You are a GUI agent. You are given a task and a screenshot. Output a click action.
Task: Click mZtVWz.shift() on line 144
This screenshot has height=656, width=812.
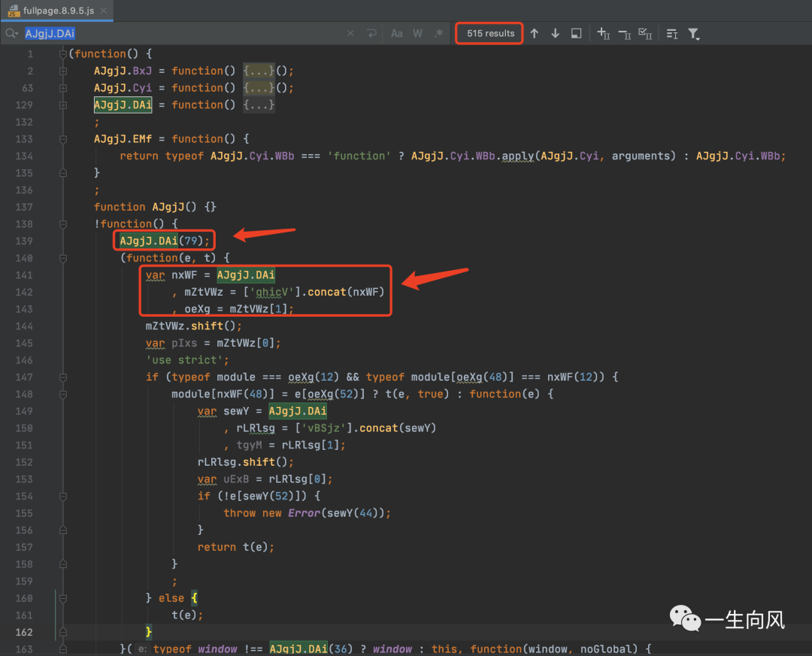click(194, 326)
